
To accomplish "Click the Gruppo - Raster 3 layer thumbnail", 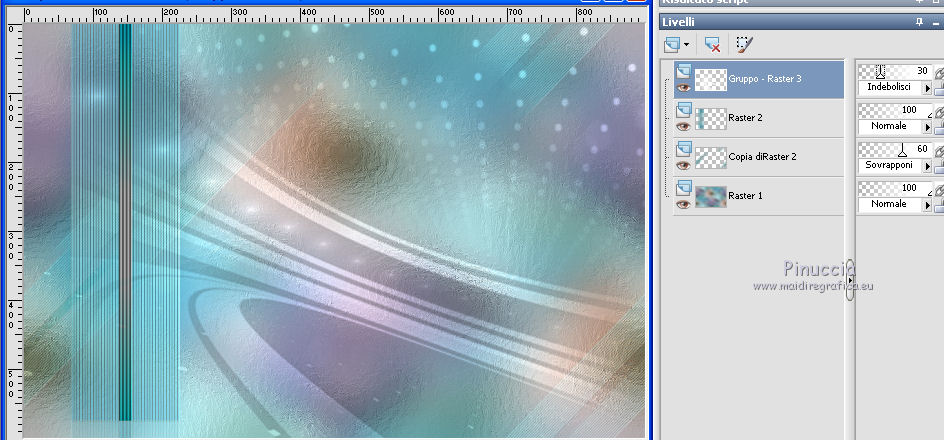I will click(x=711, y=80).
